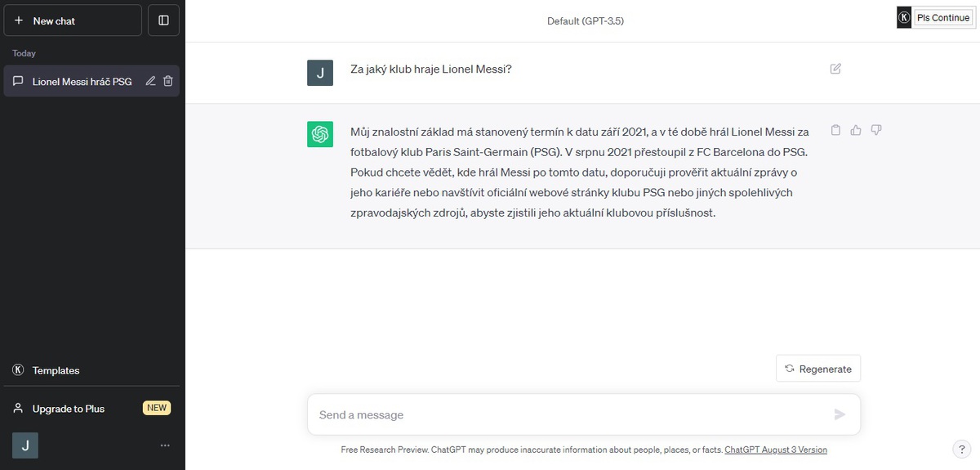Screen dimensions: 980x470
Task: Open the Templates entry in sidebar
Action: tap(90, 370)
